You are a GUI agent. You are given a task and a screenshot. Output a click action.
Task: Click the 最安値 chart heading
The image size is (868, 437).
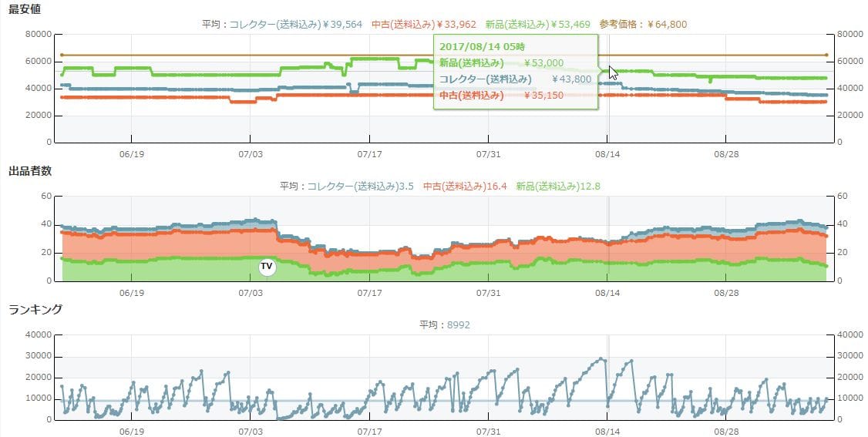(x=25, y=8)
